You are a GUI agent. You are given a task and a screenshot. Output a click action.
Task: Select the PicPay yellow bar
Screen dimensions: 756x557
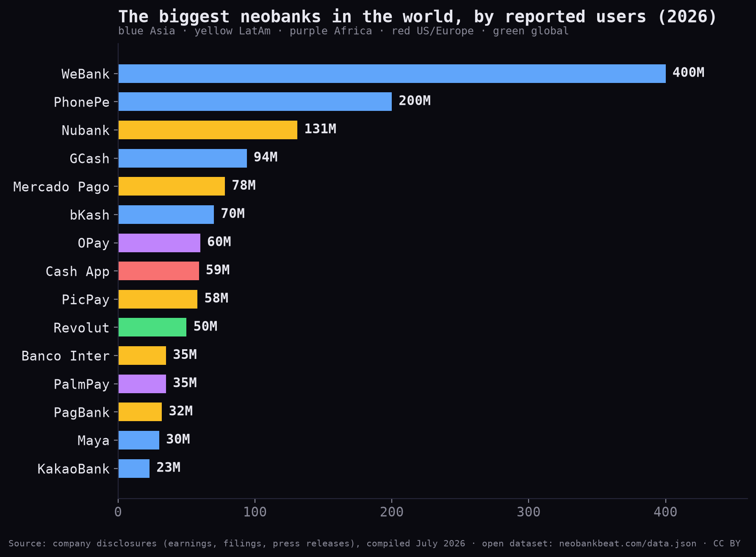(x=158, y=299)
